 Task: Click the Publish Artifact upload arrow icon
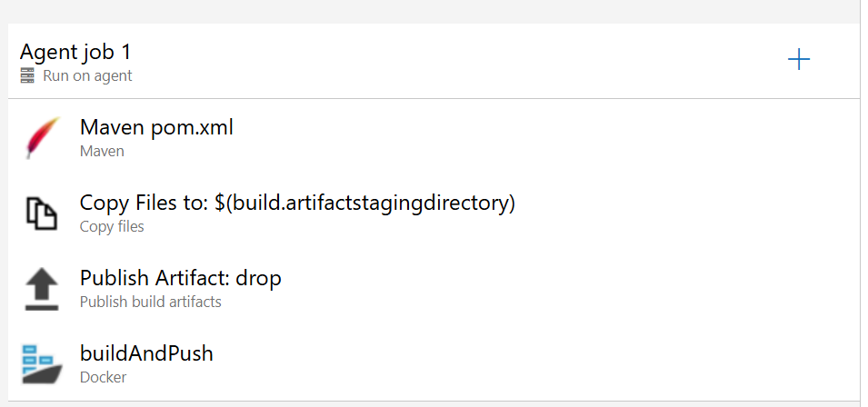click(41, 288)
